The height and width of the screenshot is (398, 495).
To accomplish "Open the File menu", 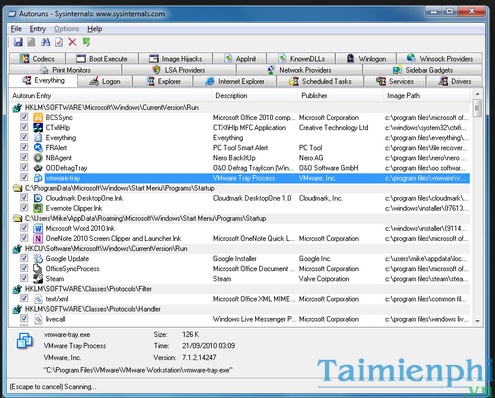I will click(x=16, y=29).
